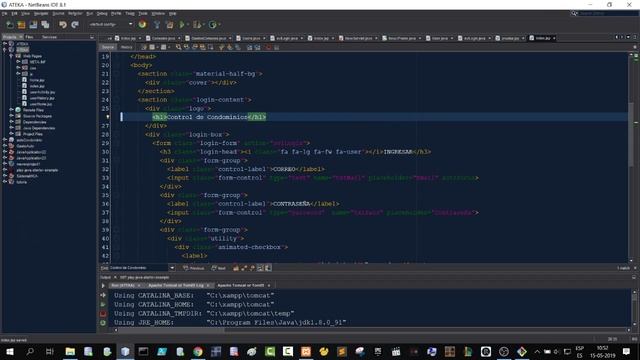Image resolution: width=640 pixels, height=360 pixels.
Task: Jump to Previous Bookmark in editor toolbar
Action: coord(222,47)
